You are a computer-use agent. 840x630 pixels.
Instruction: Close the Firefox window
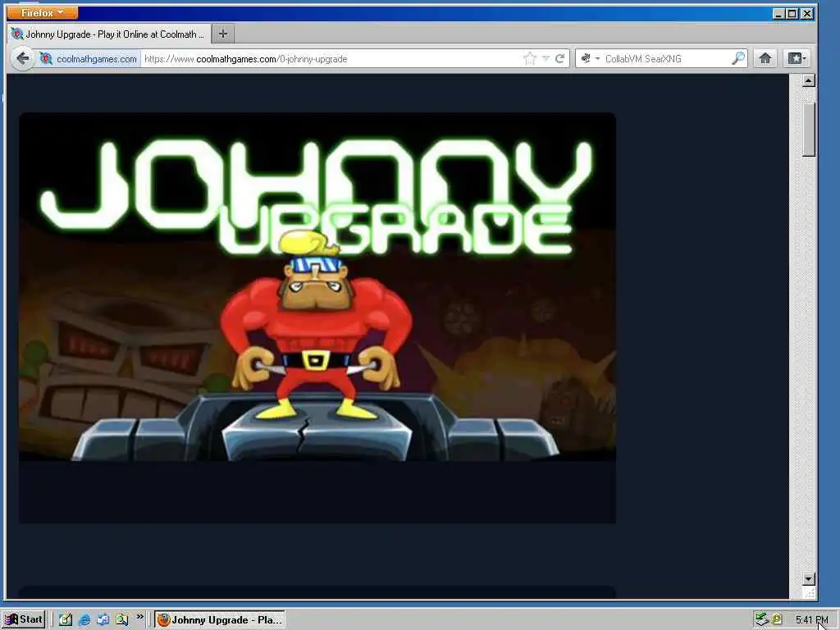click(x=807, y=13)
